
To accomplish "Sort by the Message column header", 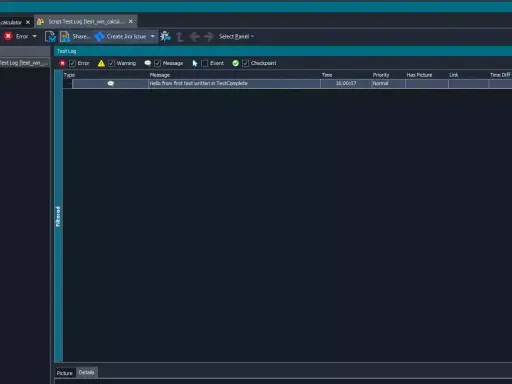I will (x=234, y=75).
